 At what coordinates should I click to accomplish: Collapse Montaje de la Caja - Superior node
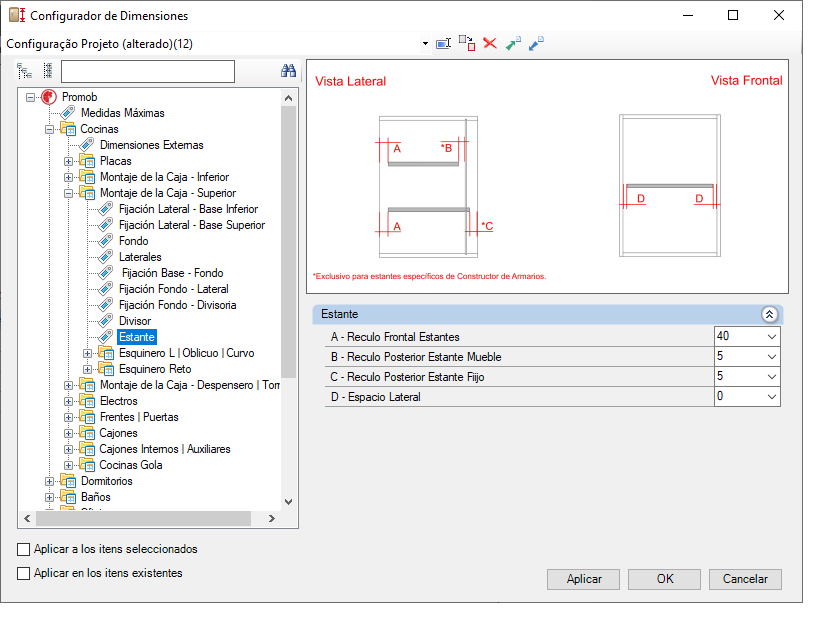[x=68, y=193]
